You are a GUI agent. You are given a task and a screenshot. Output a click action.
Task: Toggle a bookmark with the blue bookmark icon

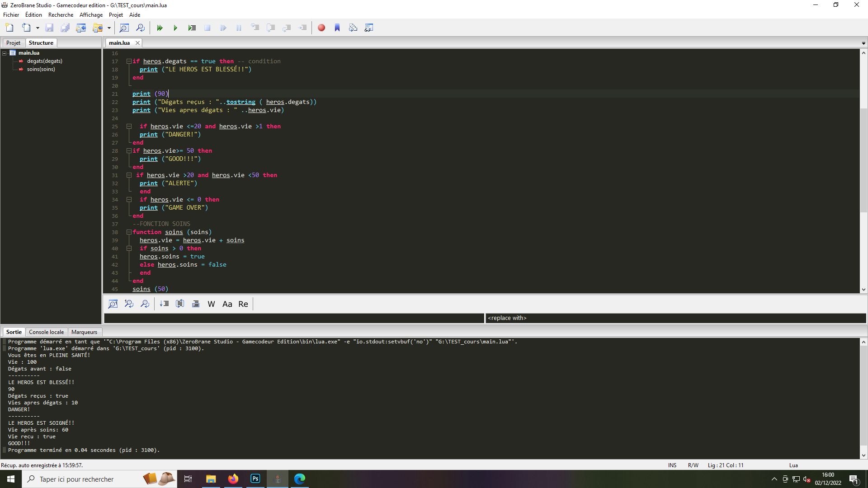pos(337,28)
